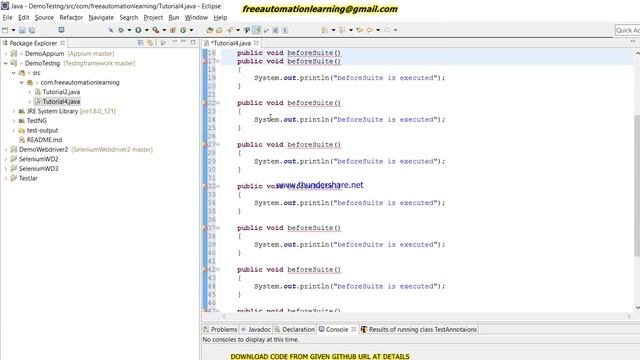Click the editor scroll down arrow
The image size is (640, 360).
coord(637,308)
